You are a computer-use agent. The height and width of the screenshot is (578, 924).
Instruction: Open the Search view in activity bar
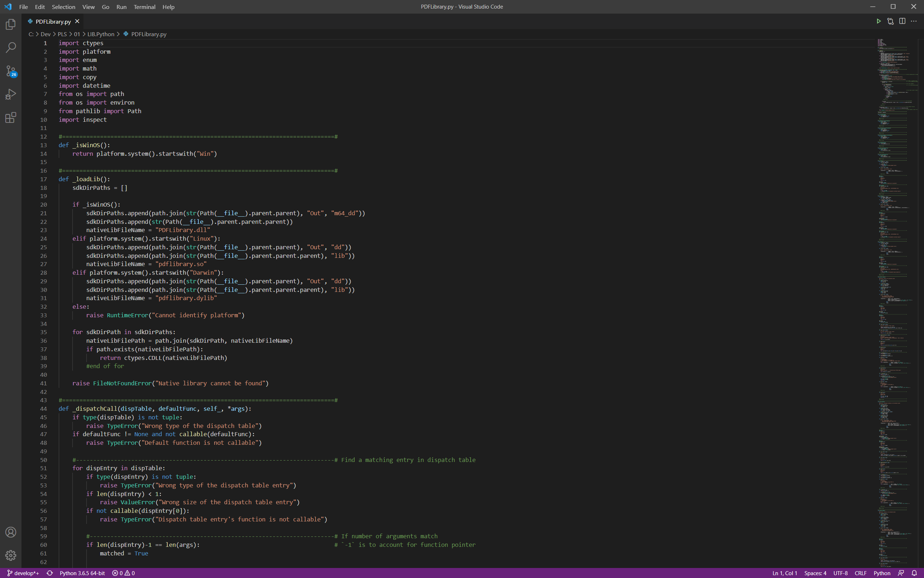tap(11, 47)
